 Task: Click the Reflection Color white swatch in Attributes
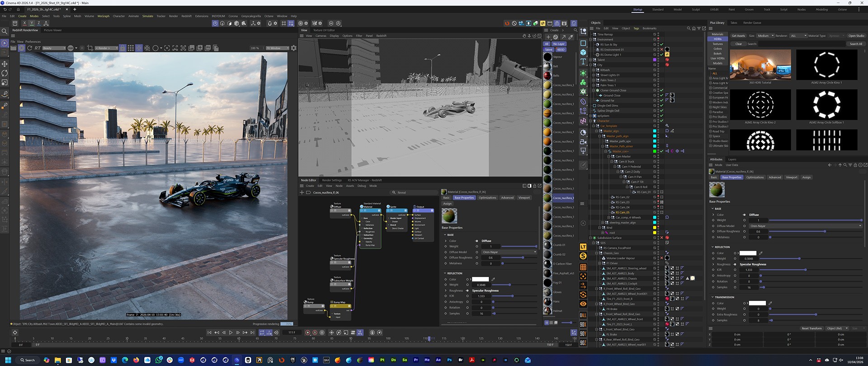pos(747,253)
